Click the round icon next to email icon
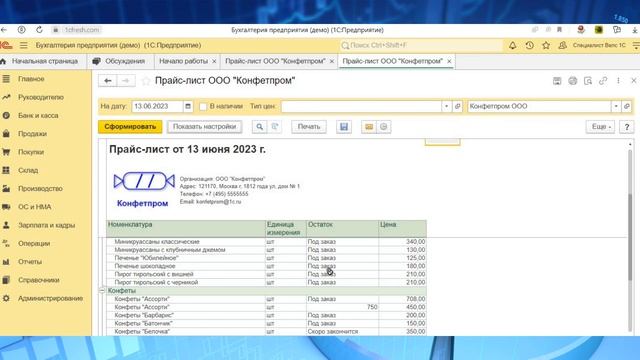This screenshot has height=360, width=640. pyautogui.click(x=384, y=127)
